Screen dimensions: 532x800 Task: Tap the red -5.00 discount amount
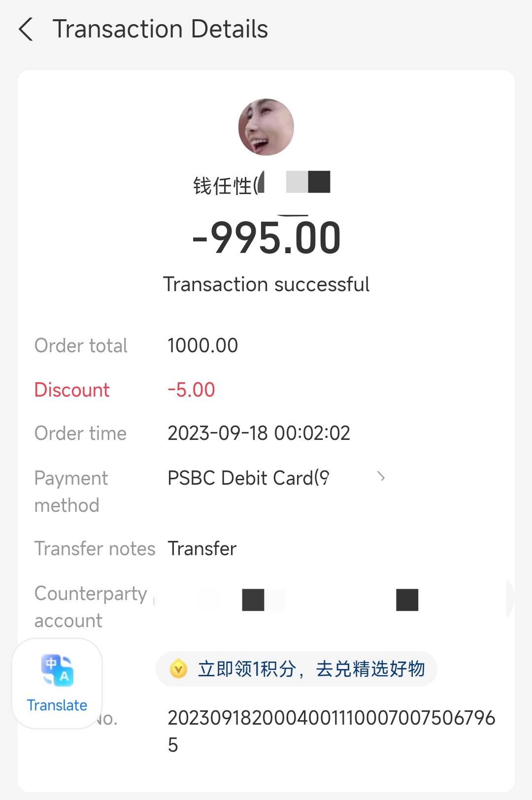191,390
